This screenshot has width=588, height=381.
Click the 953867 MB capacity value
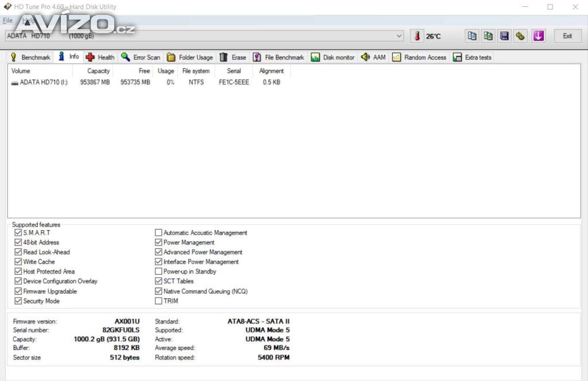coord(95,82)
